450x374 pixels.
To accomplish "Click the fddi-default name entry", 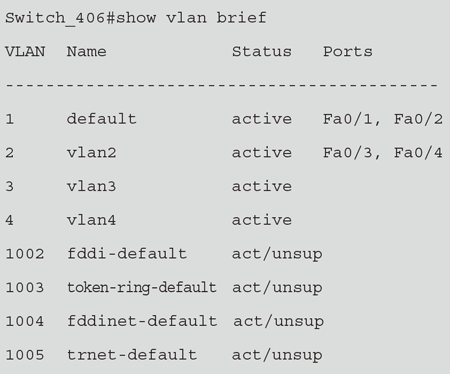I will pos(127,254).
